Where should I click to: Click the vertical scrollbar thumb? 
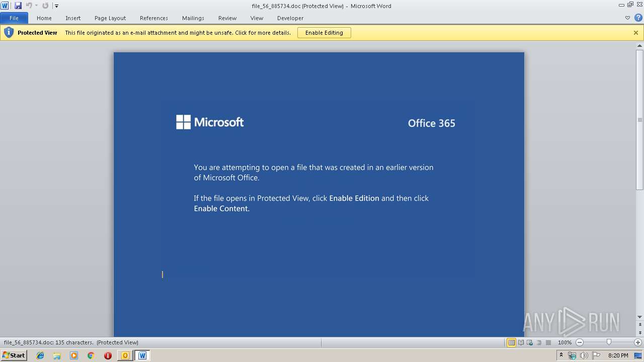tap(640, 120)
